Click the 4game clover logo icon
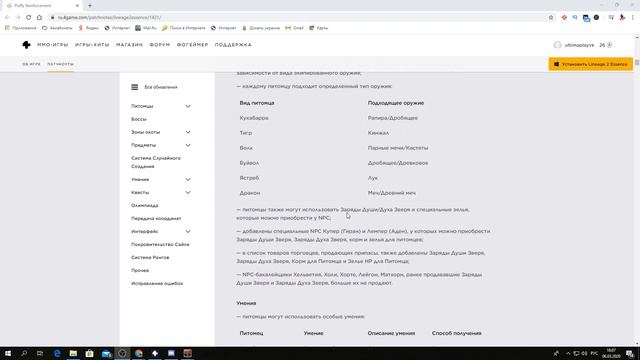This screenshot has width=640, height=360. [27, 45]
